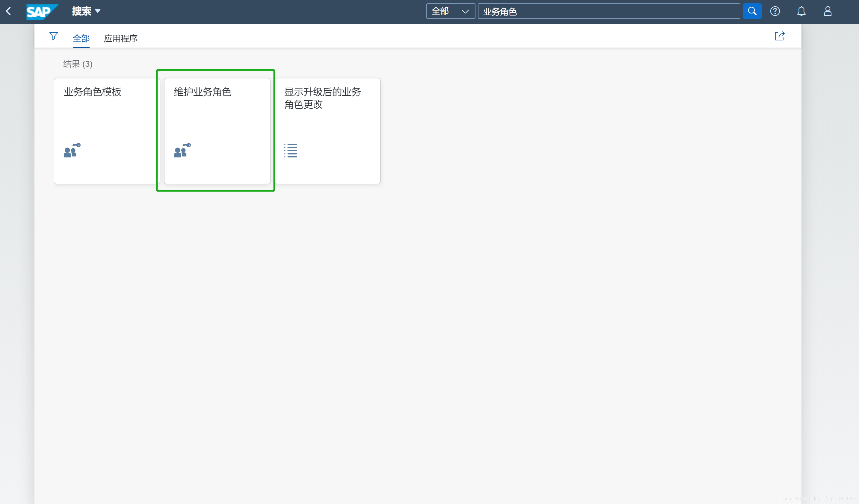Image resolution: width=859 pixels, height=504 pixels.
Task: Switch to the 应用程序 tab
Action: 121,39
